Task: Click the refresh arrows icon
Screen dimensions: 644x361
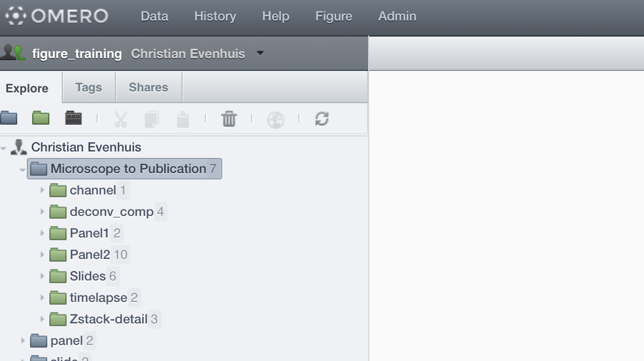Action: pos(322,119)
